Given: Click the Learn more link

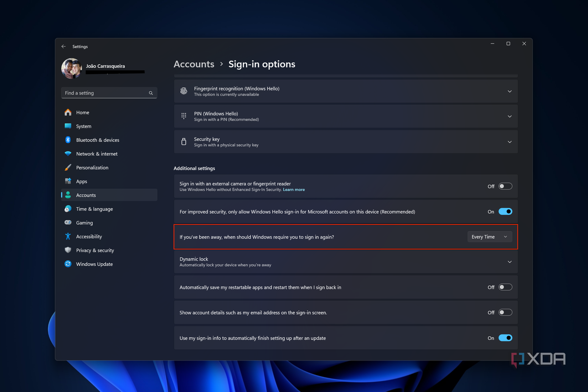Looking at the screenshot, I should [x=294, y=190].
